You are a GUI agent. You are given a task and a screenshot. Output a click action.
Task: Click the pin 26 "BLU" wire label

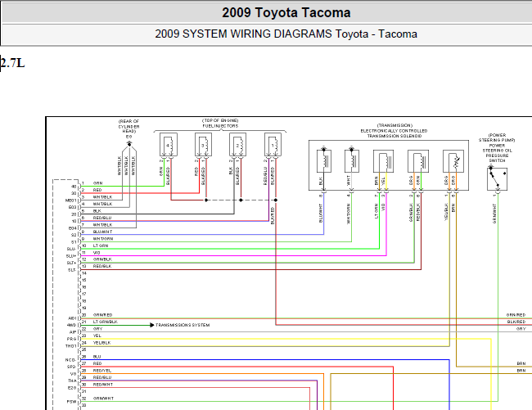[97, 357]
